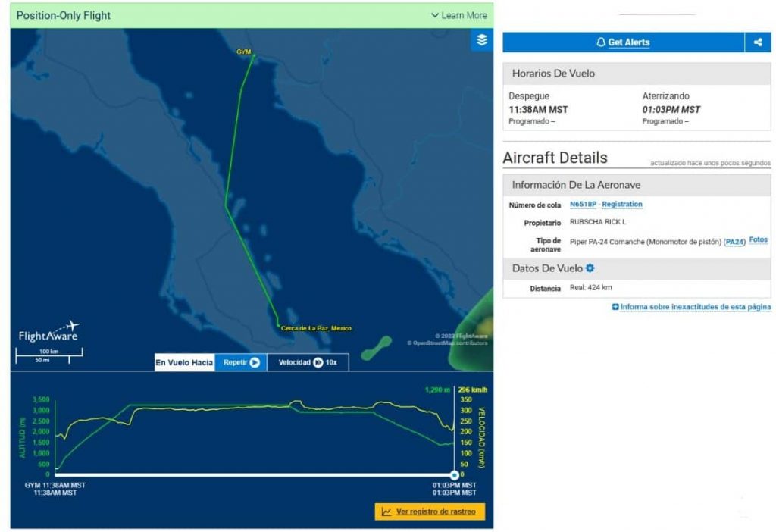The height and width of the screenshot is (532, 776).
Task: Click the share icon button
Action: tap(757, 42)
